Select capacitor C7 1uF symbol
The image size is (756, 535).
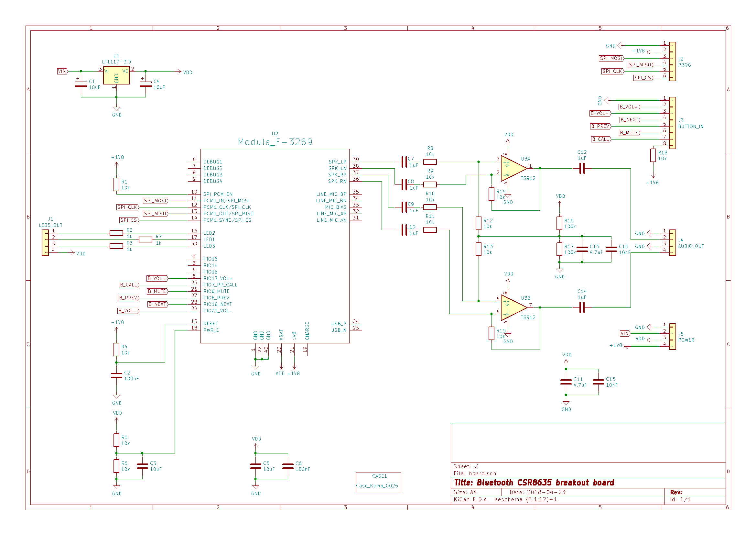coord(404,162)
